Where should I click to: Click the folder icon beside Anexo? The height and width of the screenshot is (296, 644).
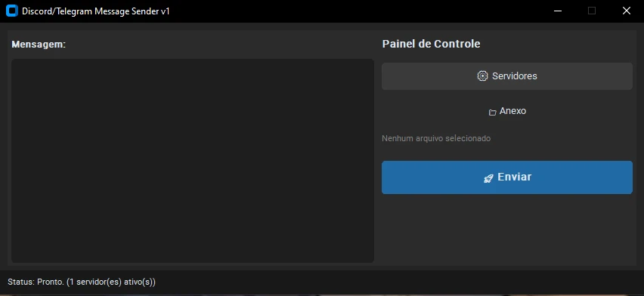click(x=492, y=112)
